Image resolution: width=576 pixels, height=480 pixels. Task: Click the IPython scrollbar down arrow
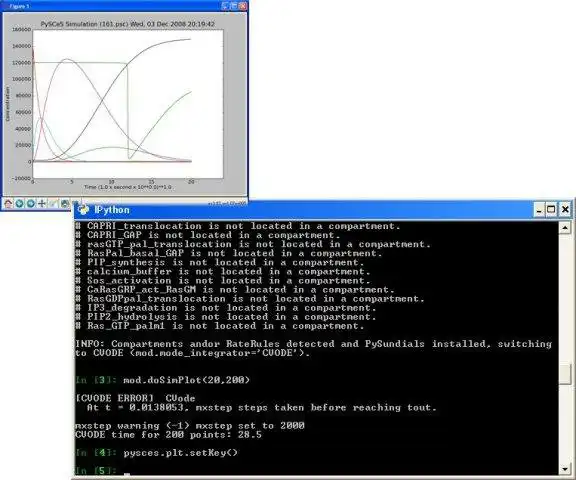pos(565,469)
